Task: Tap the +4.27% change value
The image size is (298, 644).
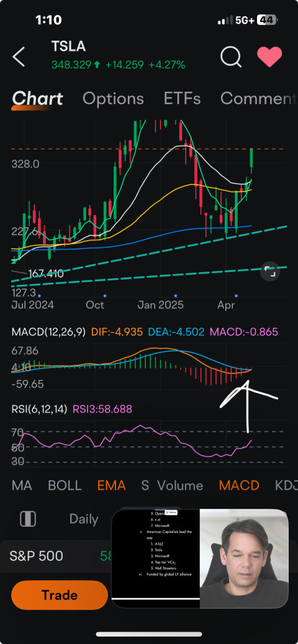Action: [167, 65]
